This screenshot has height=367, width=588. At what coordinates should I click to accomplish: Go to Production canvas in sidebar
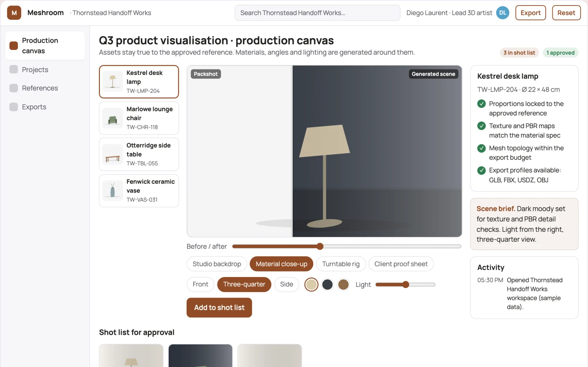click(x=45, y=46)
